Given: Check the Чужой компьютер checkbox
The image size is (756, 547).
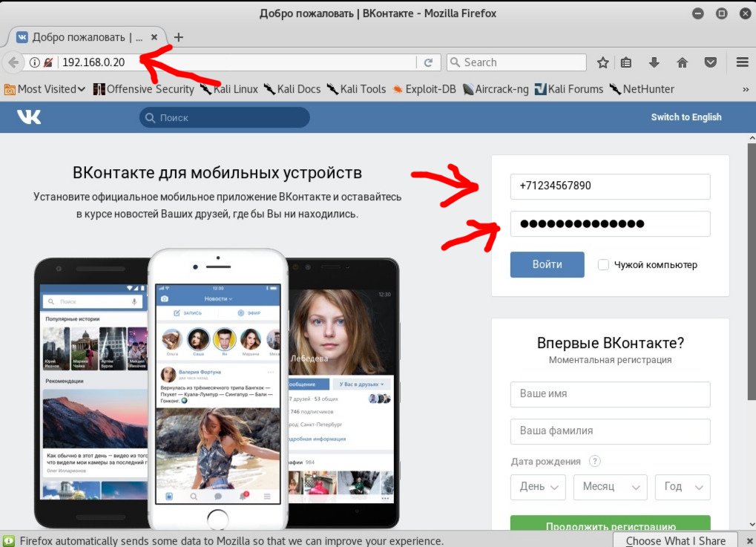Looking at the screenshot, I should [x=603, y=264].
